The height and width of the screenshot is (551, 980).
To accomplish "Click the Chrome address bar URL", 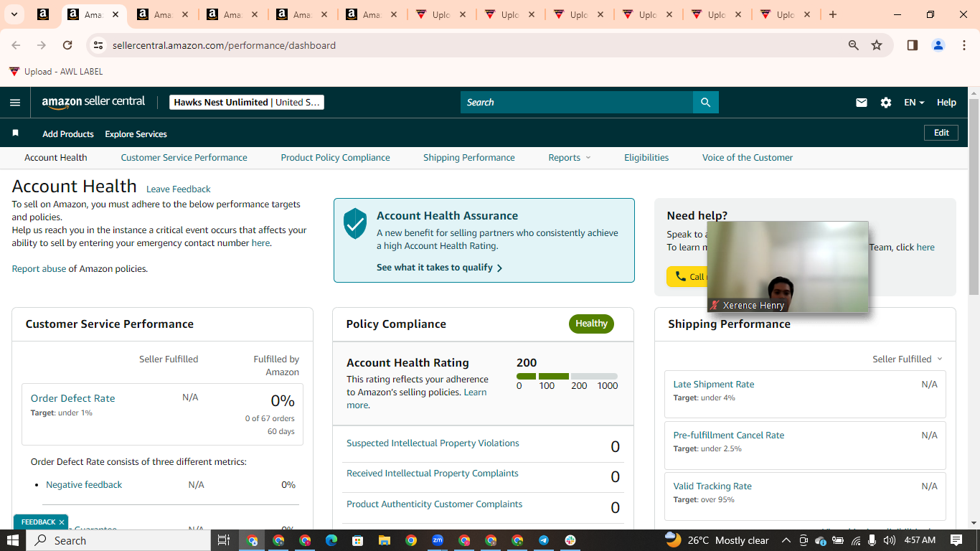I will pos(224,45).
